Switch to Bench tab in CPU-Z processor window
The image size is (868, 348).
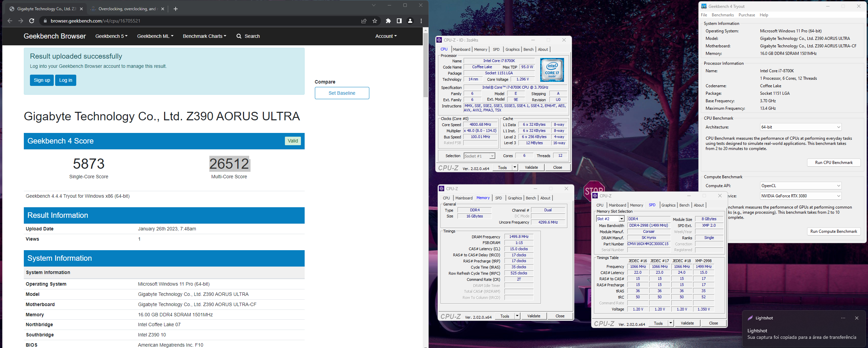tap(528, 49)
